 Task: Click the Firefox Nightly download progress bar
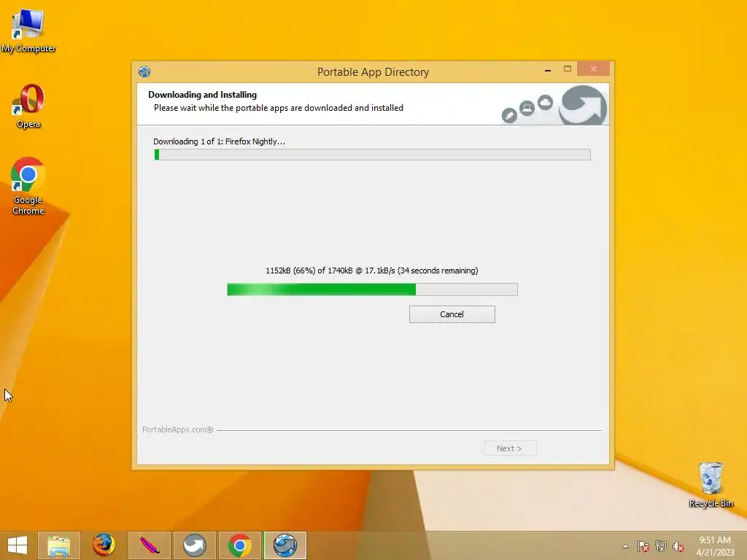point(372,289)
